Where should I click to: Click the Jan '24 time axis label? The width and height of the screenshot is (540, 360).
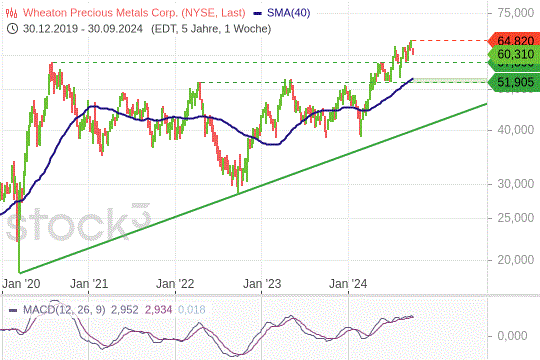[x=348, y=284]
